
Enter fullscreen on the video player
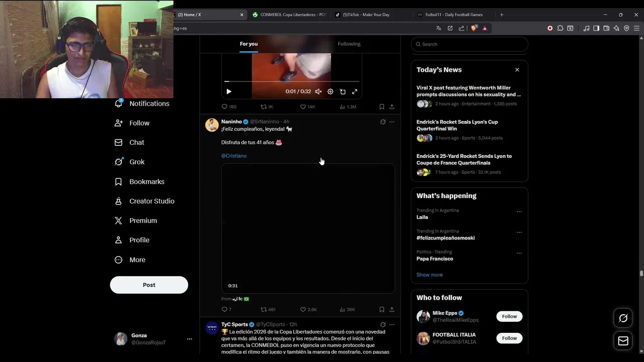click(355, 92)
